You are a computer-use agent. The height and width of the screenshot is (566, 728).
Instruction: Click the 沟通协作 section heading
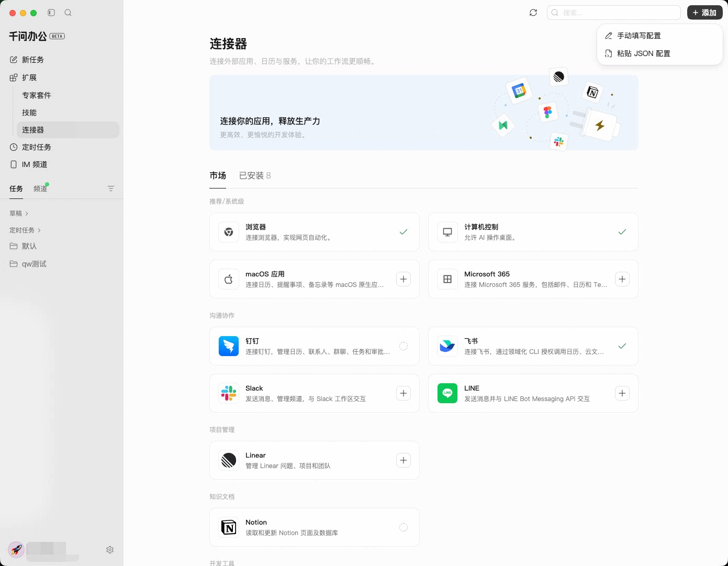[x=222, y=315]
